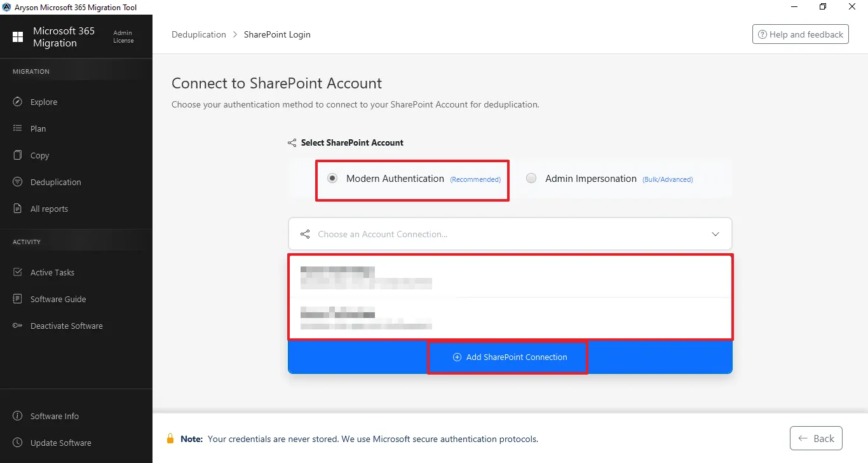Image resolution: width=868 pixels, height=463 pixels.
Task: Click the Copy pages icon
Action: [x=18, y=155]
